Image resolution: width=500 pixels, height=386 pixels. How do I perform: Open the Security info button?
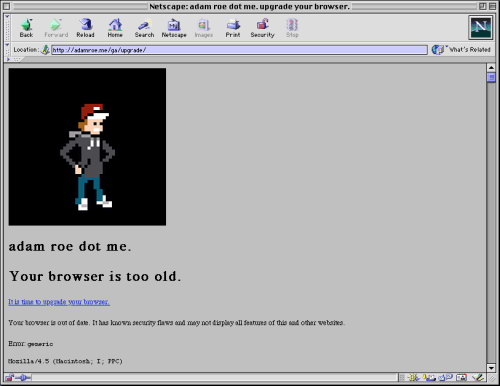263,28
